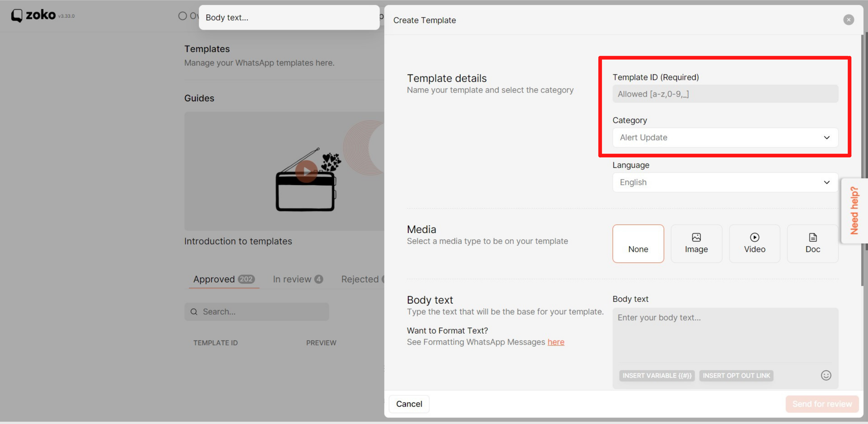Click the TEMPLATE ID column header
The image size is (868, 424).
tap(215, 343)
